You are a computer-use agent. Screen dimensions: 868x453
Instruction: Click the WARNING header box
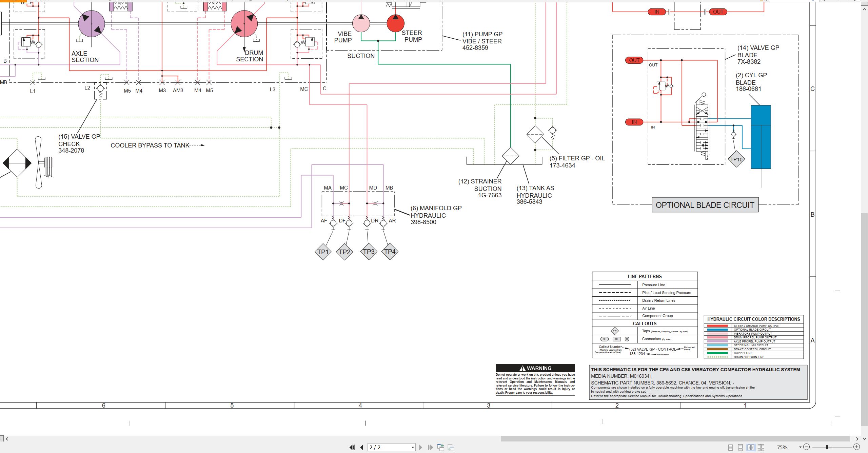click(535, 368)
